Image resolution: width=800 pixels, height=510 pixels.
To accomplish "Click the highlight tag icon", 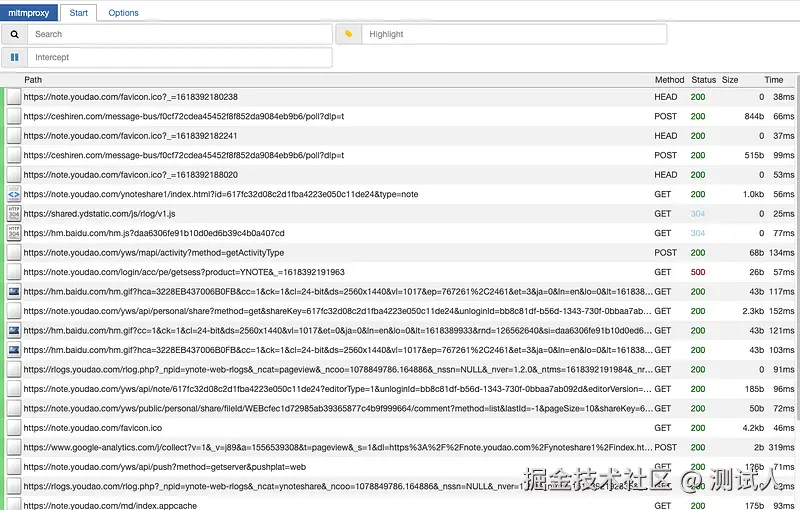I will pos(348,34).
